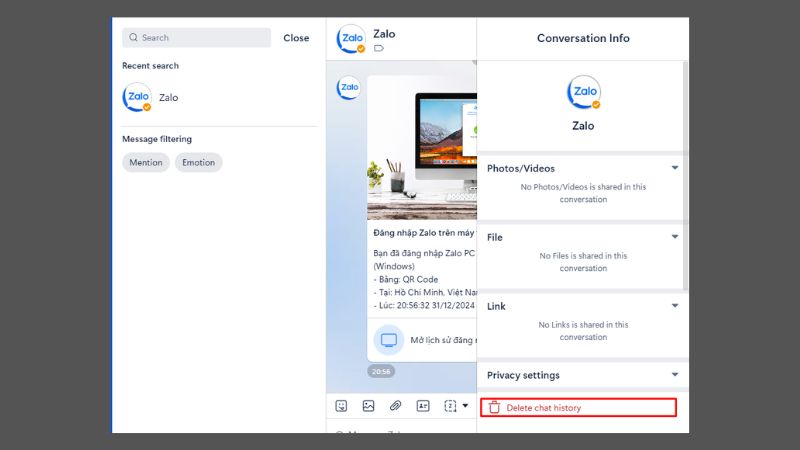Open dropdown arrow next to screenshot tool

click(x=465, y=406)
